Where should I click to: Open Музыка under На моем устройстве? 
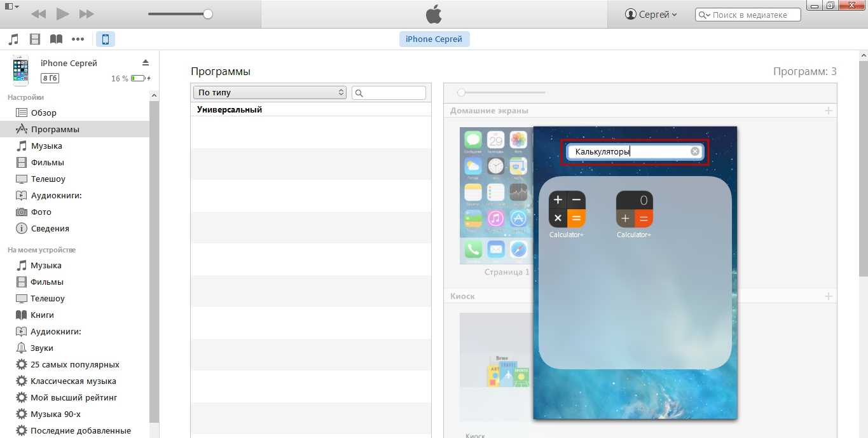click(74, 265)
